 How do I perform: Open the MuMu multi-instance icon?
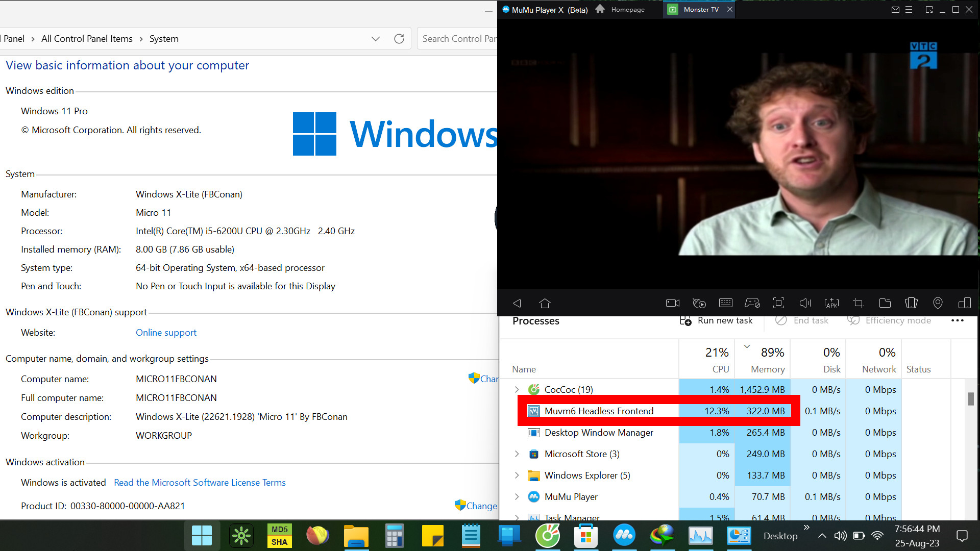point(965,303)
